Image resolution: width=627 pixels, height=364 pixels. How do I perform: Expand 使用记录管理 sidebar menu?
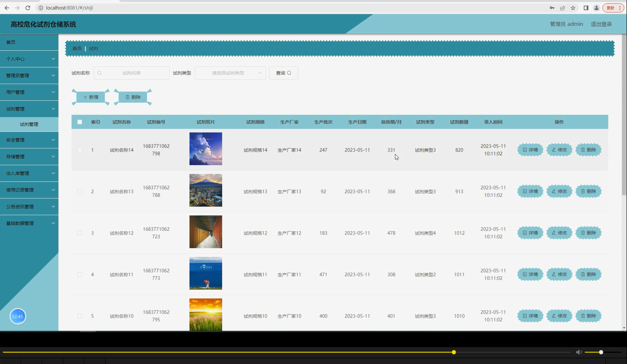coord(29,190)
